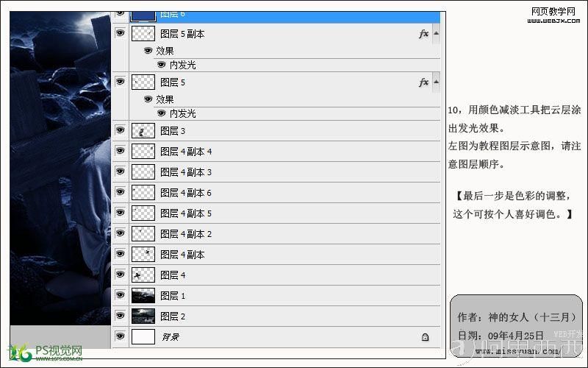
Task: Select thumbnail of 图层 3
Action: [x=143, y=131]
